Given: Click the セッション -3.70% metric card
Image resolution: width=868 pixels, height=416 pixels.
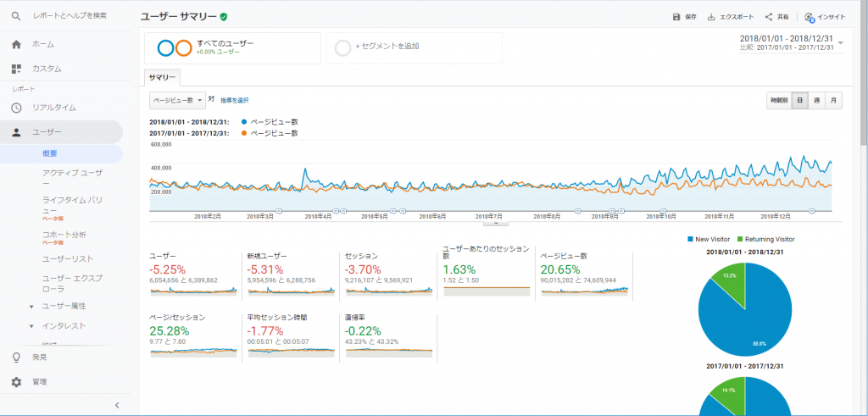Looking at the screenshot, I should click(x=388, y=275).
